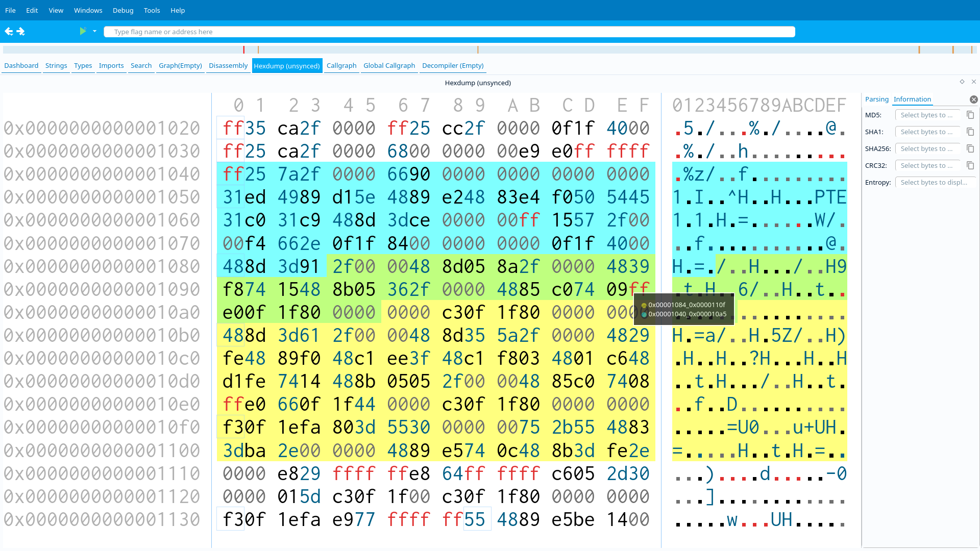Viewport: 980px width, 551px height.
Task: Switch to the Parsing tab
Action: [876, 99]
